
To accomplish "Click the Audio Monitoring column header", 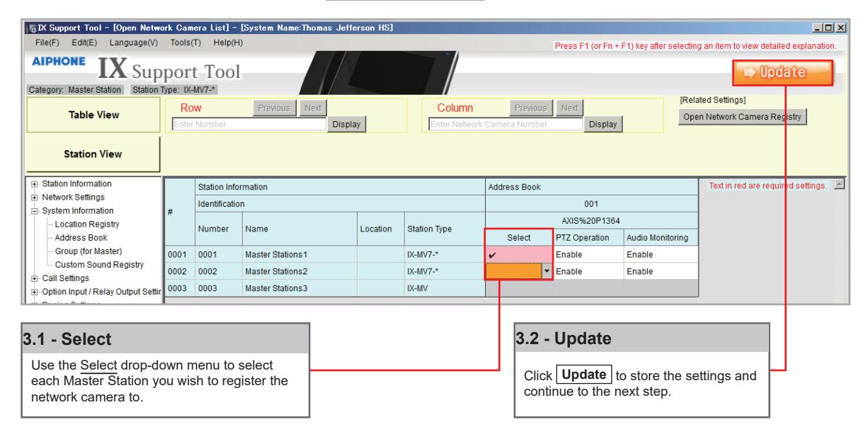I will 661,236.
